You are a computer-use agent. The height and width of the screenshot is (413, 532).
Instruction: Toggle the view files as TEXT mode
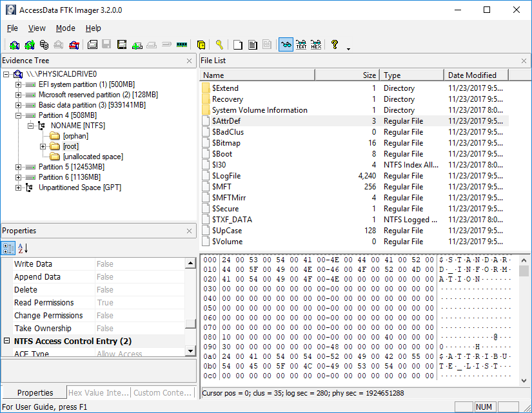[301, 44]
